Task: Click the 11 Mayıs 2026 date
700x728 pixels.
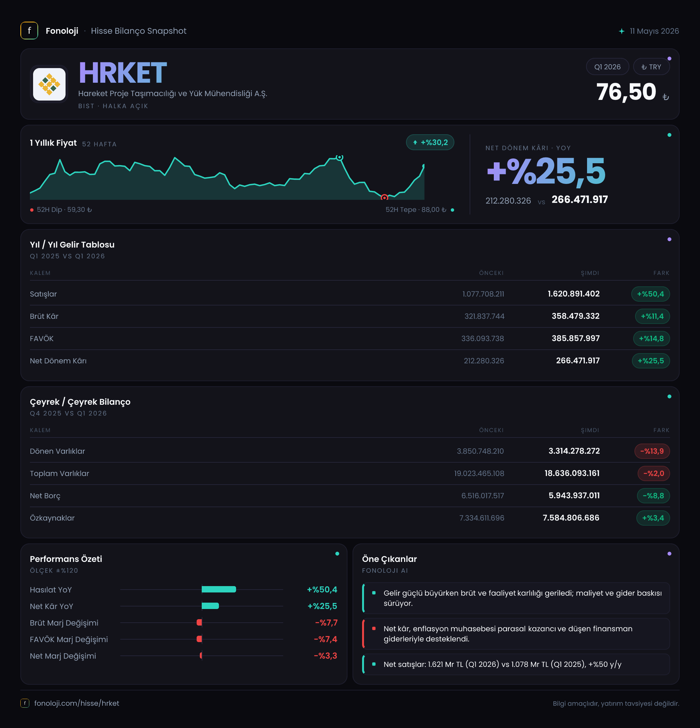Action: [x=654, y=31]
